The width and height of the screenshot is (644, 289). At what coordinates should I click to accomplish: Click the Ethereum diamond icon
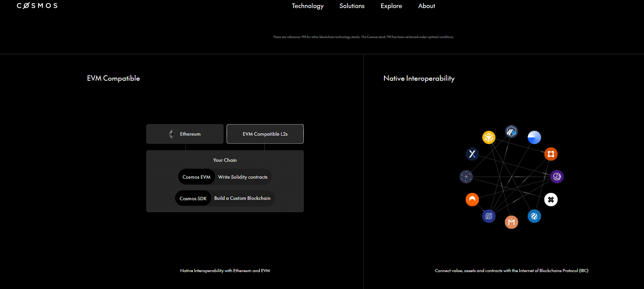[x=172, y=134]
